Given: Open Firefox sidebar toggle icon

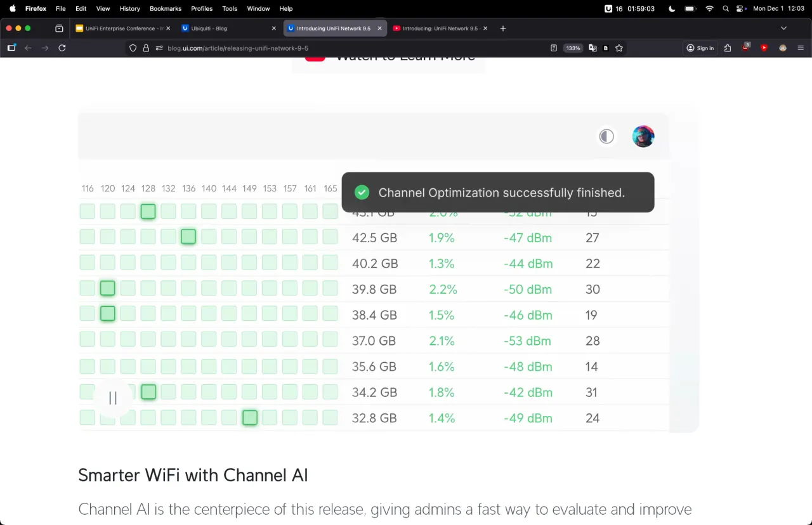Looking at the screenshot, I should 11,48.
